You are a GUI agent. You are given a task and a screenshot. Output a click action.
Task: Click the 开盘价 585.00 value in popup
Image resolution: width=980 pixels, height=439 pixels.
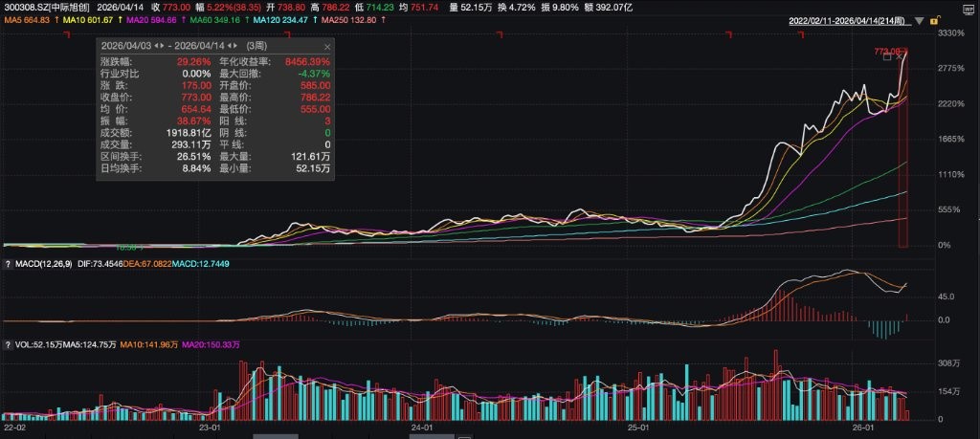point(316,85)
